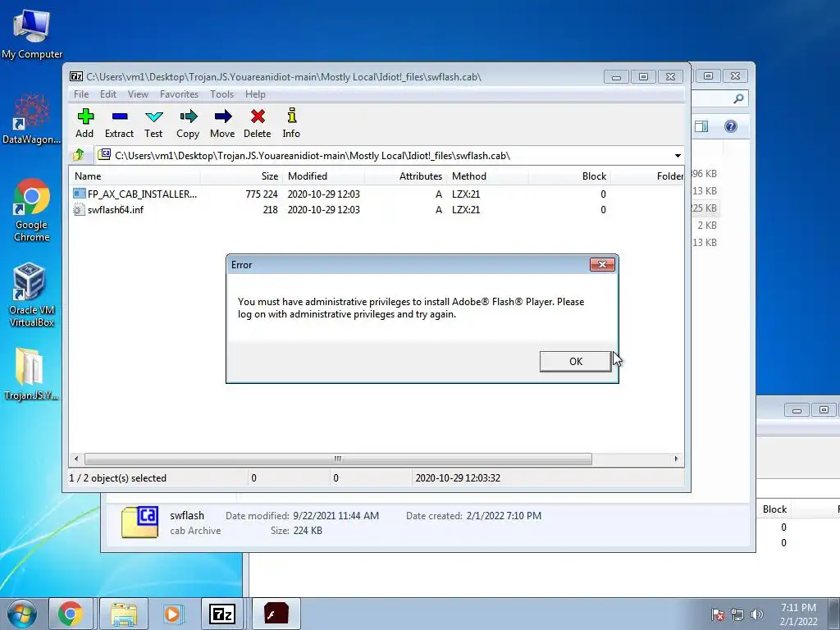Select the FP_AX_CAB_INSTALLER file icon
The height and width of the screenshot is (630, 840).
coord(80,194)
